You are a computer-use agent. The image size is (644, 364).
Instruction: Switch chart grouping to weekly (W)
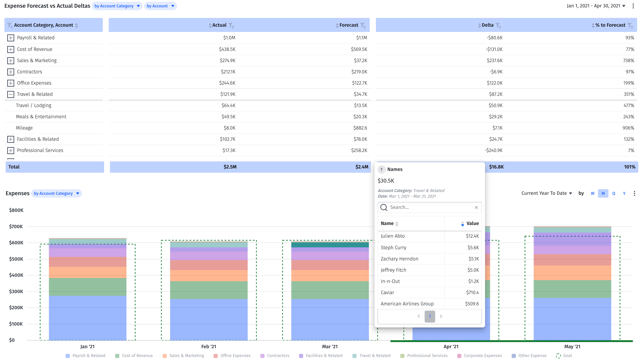(593, 193)
